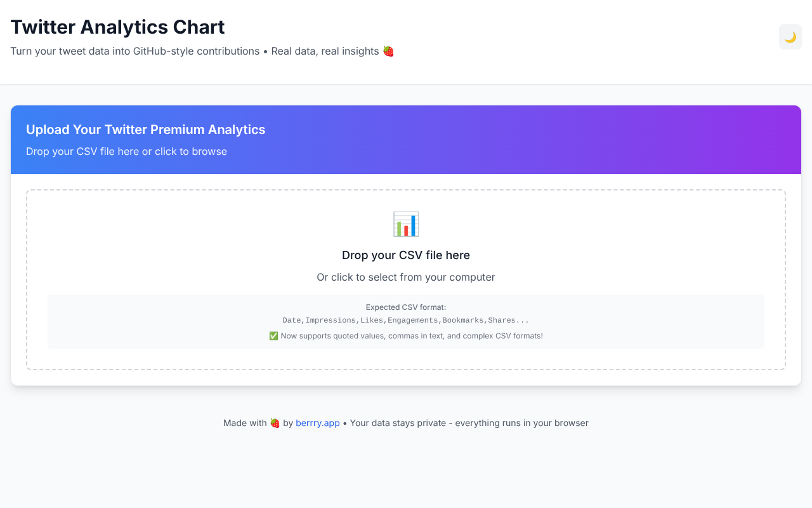Click the strawberry emoji in the footer
Screen dimensions: 812x508
(275, 422)
